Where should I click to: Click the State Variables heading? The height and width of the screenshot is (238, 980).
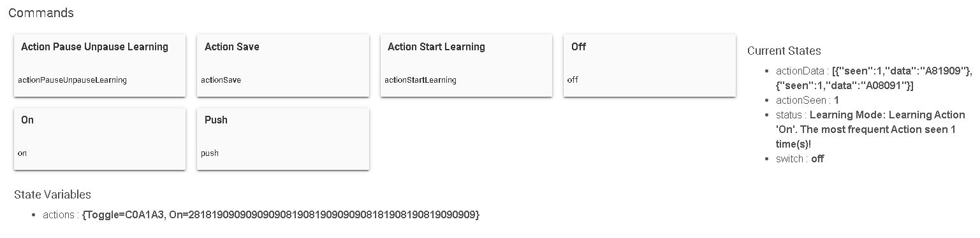coord(52,195)
